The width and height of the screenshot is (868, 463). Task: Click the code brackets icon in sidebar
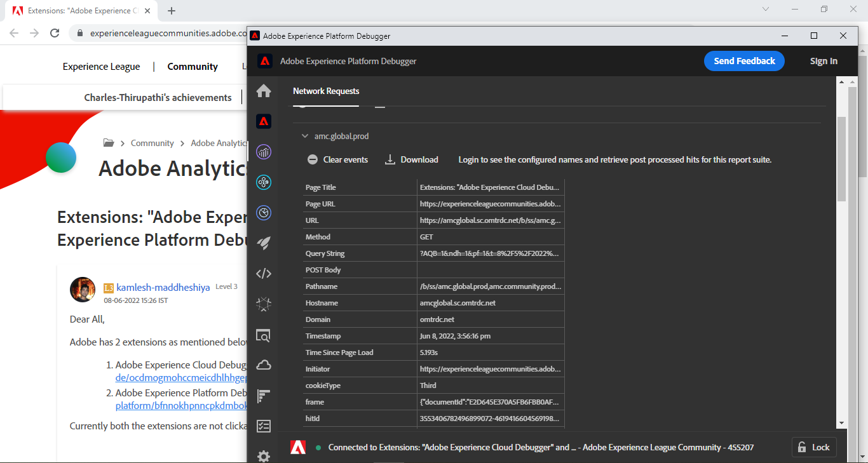264,274
